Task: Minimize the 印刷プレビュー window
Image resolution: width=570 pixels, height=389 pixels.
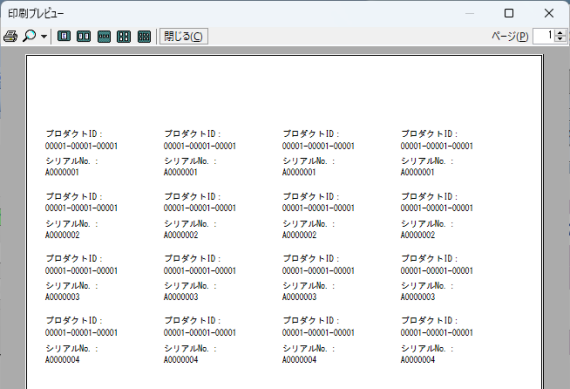Action: pyautogui.click(x=470, y=13)
